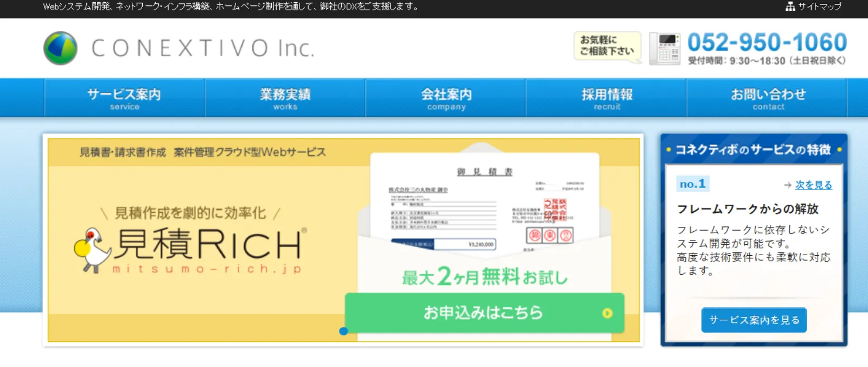Click the arrow icon before 次を見る
This screenshot has width=868, height=367.
788,185
